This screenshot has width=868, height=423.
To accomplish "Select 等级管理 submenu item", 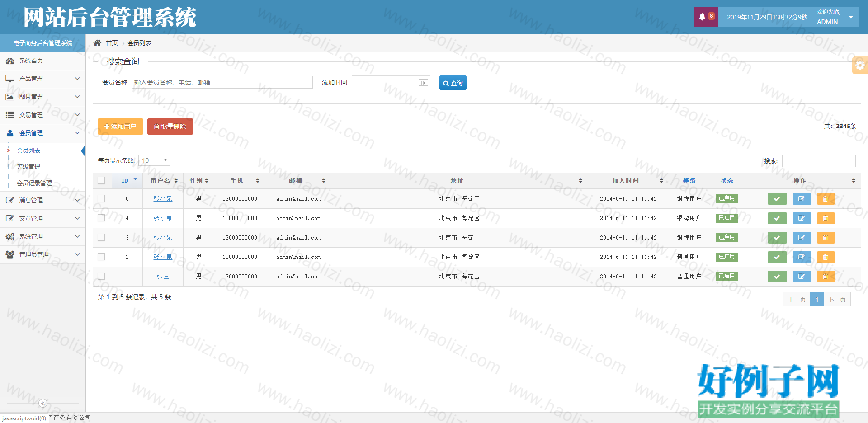I will (28, 167).
